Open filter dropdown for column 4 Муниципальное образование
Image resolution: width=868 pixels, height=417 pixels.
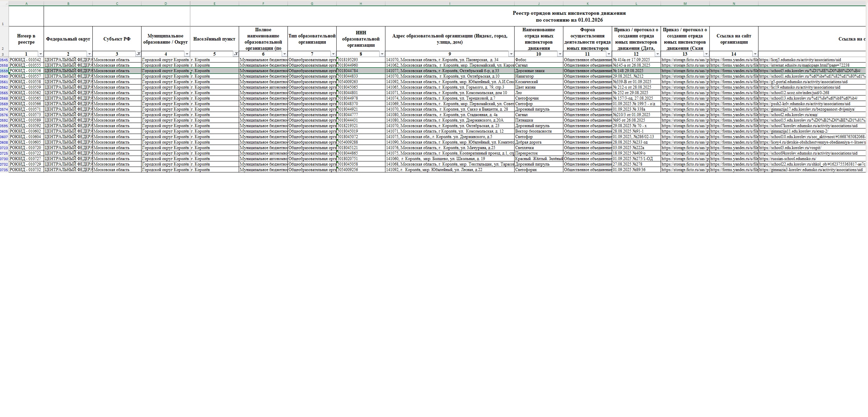pos(187,54)
